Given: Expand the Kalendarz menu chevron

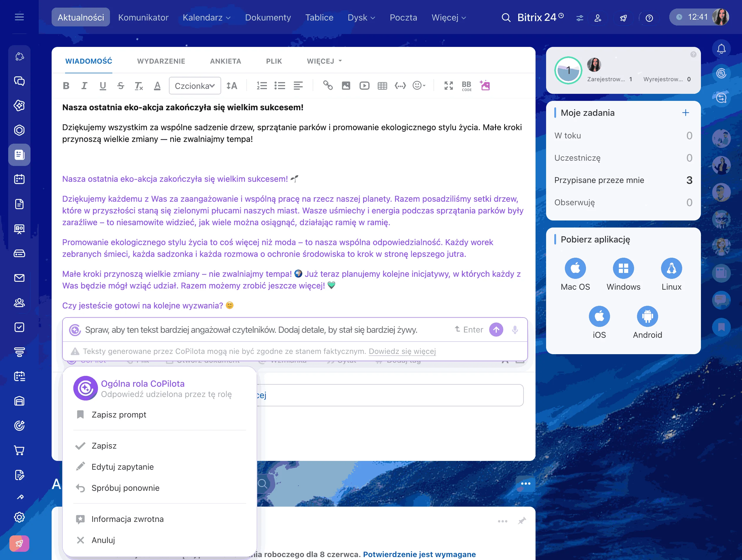Looking at the screenshot, I should (228, 18).
